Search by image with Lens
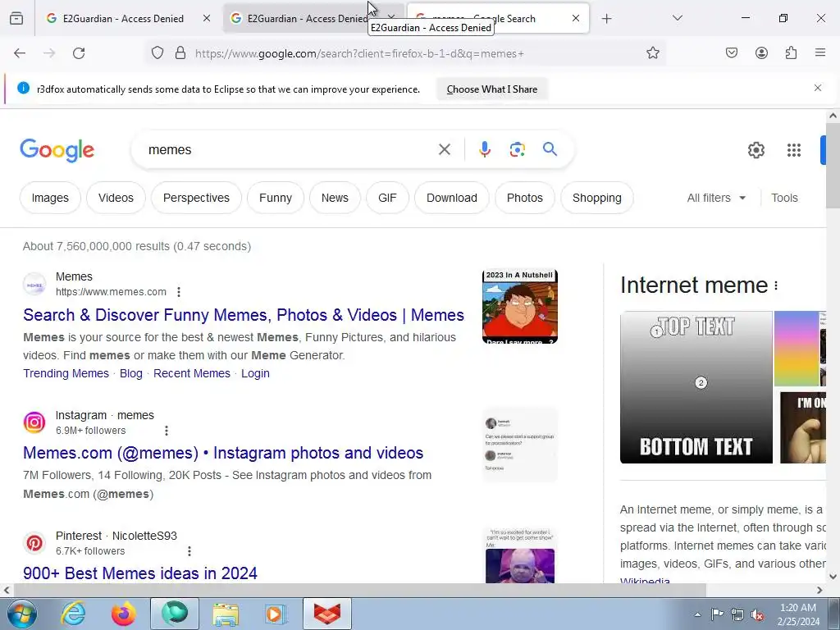840x630 pixels. [517, 149]
